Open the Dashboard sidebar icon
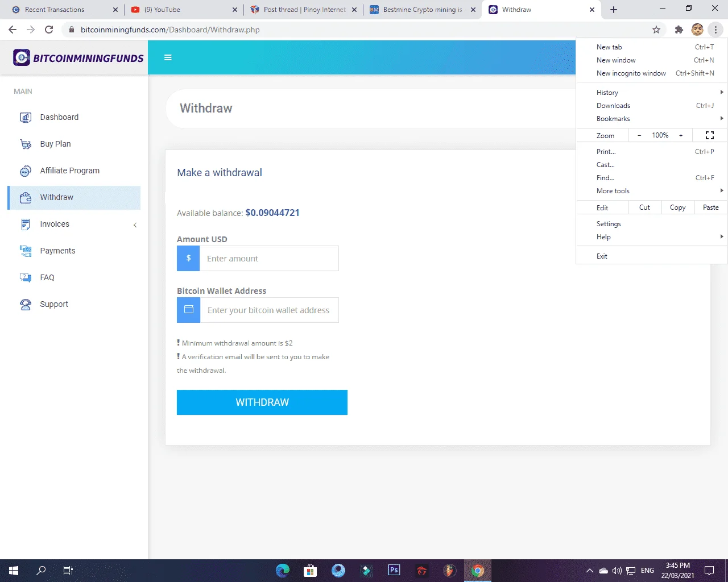 coord(26,117)
